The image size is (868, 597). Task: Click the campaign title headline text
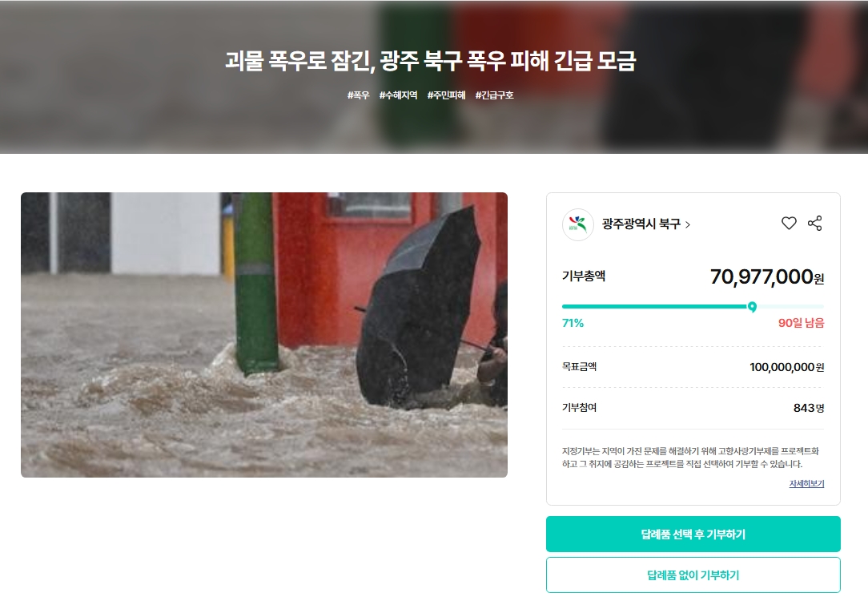coord(431,60)
